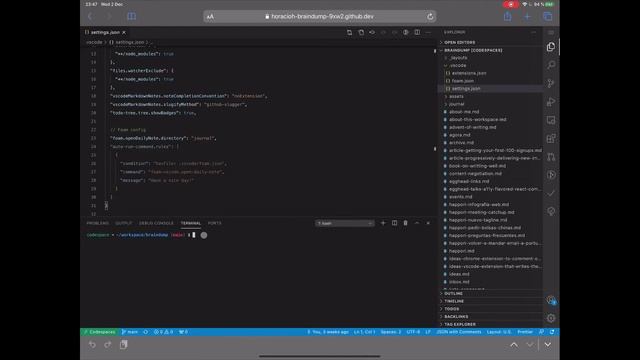Click the main branch in status bar

tap(130, 332)
